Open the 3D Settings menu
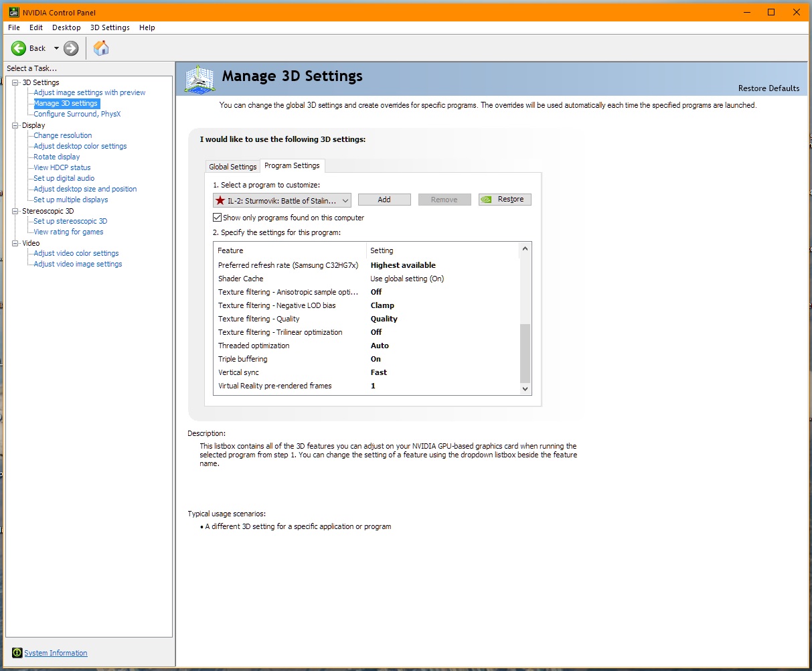The width and height of the screenshot is (812, 671). (x=110, y=27)
